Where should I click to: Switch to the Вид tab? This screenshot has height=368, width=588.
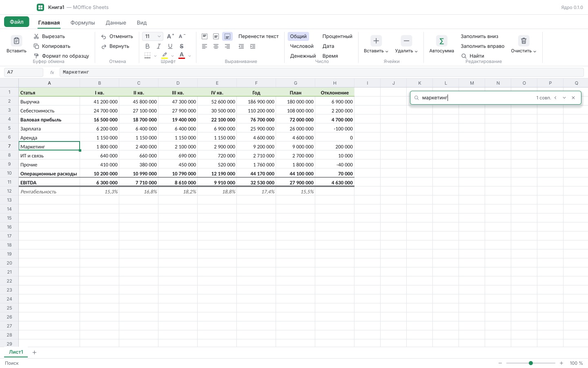click(x=142, y=23)
